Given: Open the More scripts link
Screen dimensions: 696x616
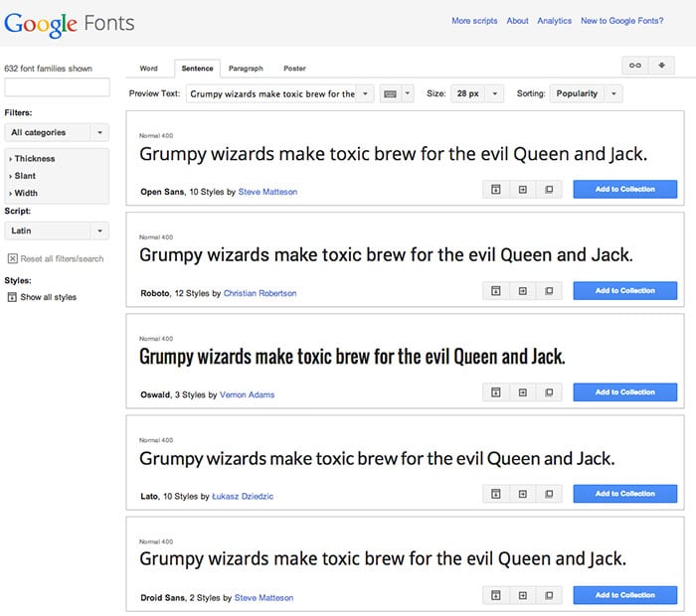Looking at the screenshot, I should click(474, 21).
